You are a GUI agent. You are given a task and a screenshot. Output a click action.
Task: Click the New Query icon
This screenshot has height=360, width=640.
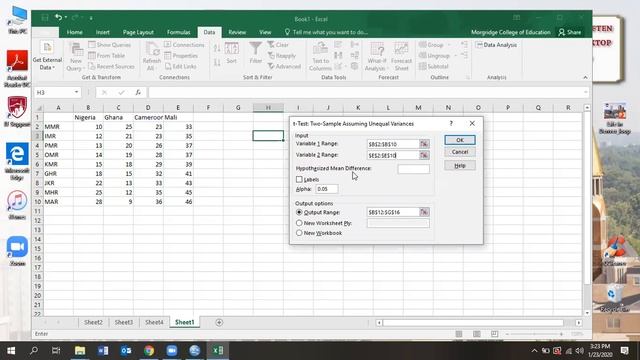tap(76, 49)
